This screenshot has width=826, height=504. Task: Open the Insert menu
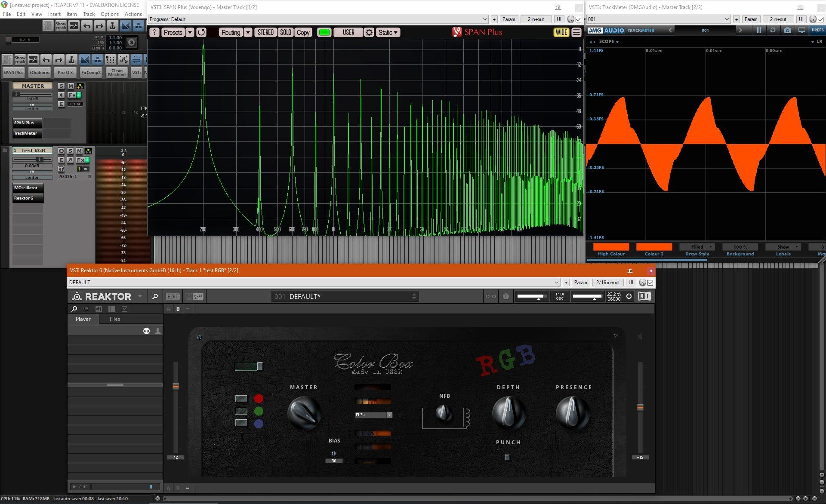pos(54,14)
